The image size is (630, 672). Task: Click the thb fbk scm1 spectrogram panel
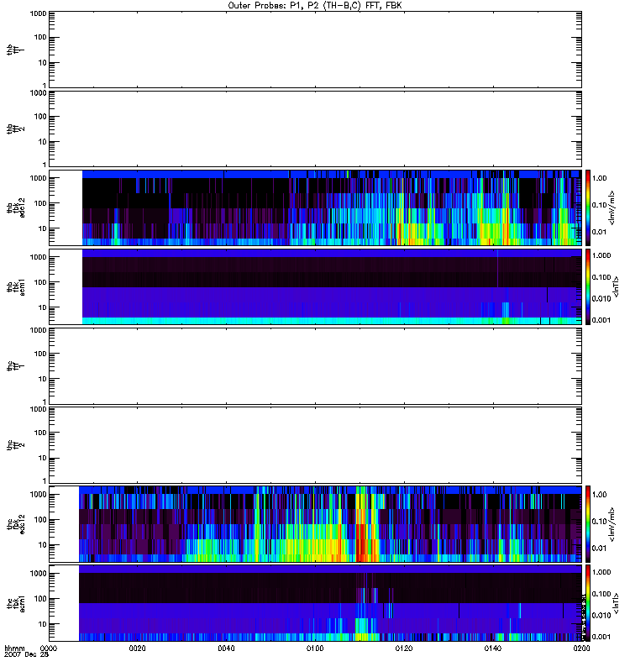pyautogui.click(x=315, y=286)
